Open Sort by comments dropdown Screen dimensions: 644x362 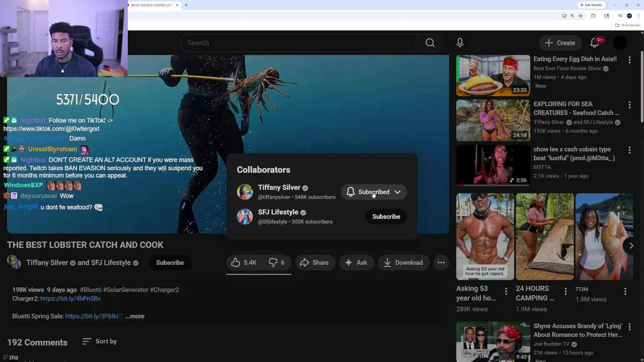point(100,341)
